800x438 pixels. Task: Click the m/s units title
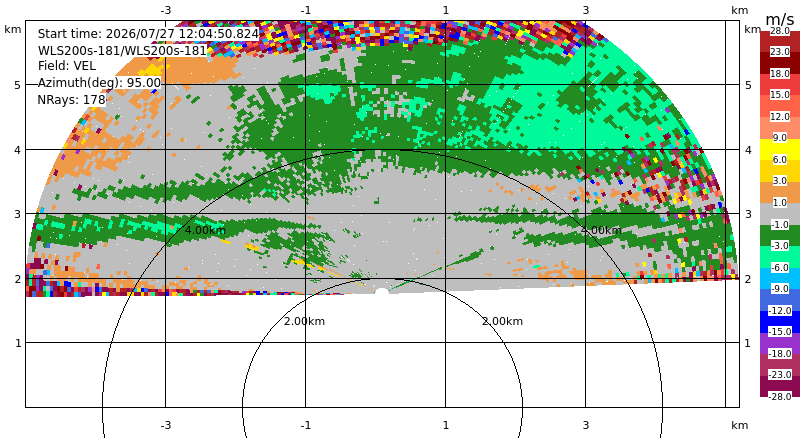[780, 19]
